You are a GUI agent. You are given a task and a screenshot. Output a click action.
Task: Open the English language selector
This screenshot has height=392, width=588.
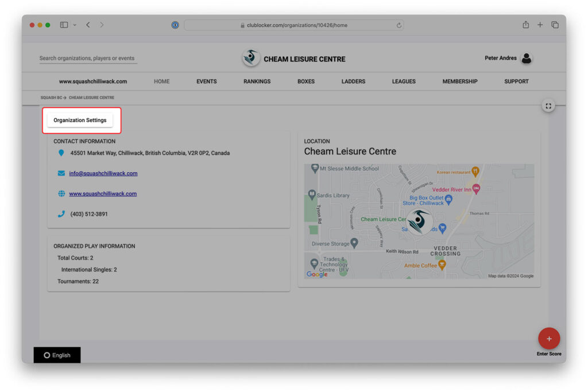click(57, 355)
